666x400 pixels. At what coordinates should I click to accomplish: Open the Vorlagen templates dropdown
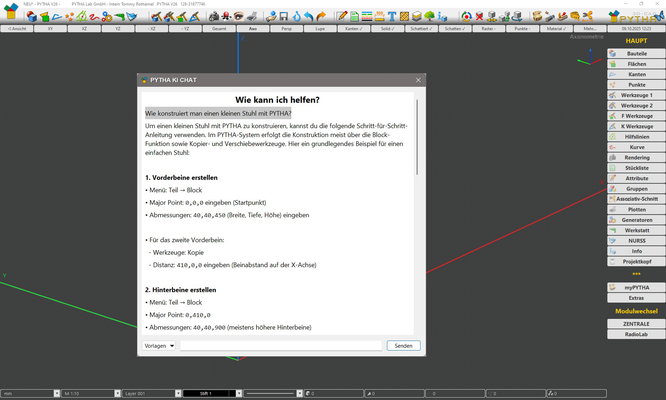[159, 346]
